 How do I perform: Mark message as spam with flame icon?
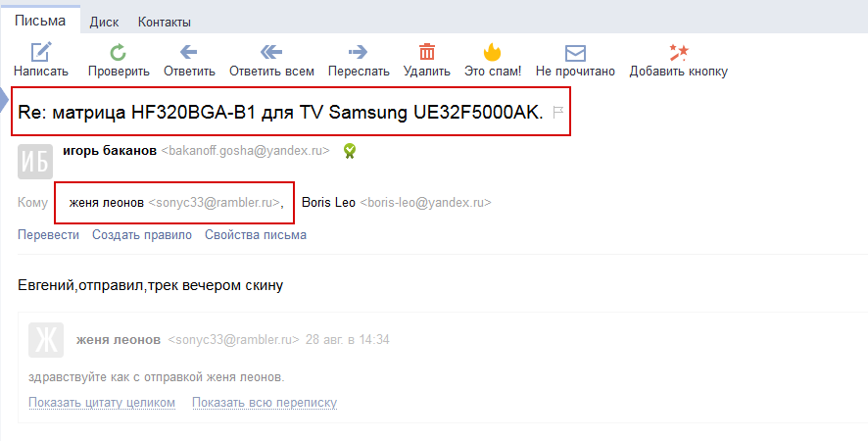[x=492, y=53]
